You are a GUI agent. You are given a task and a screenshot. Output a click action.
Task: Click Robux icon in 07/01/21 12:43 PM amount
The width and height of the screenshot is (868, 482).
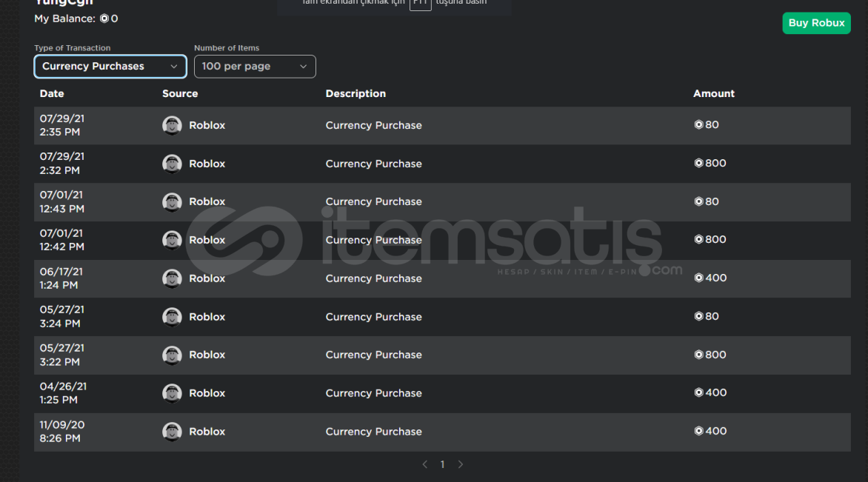tap(698, 201)
